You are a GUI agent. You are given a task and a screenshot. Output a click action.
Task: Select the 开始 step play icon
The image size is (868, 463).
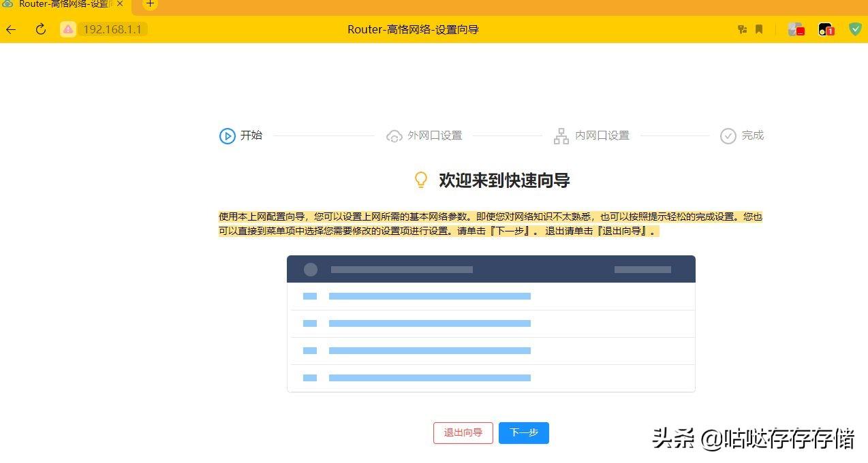coord(228,135)
